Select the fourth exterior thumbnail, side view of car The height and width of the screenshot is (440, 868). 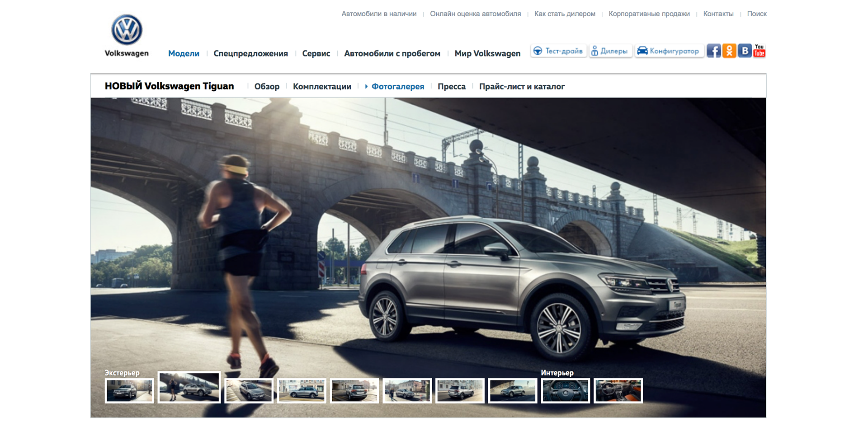pyautogui.click(x=302, y=391)
